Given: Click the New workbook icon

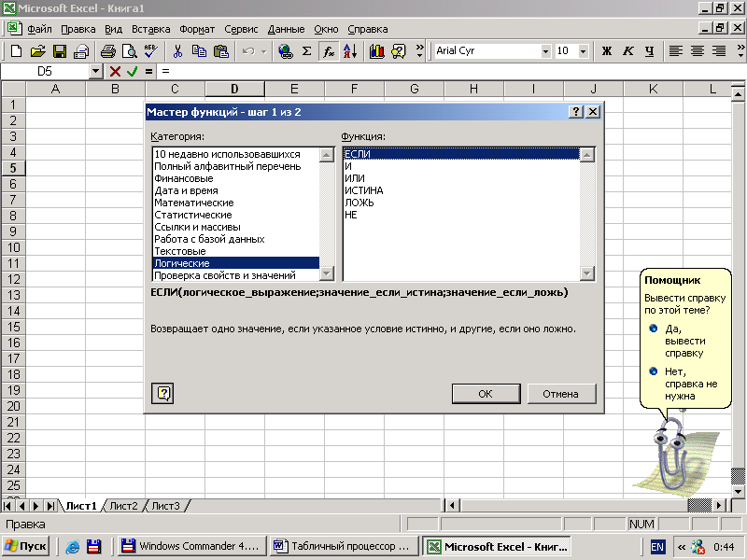Looking at the screenshot, I should pyautogui.click(x=16, y=51).
